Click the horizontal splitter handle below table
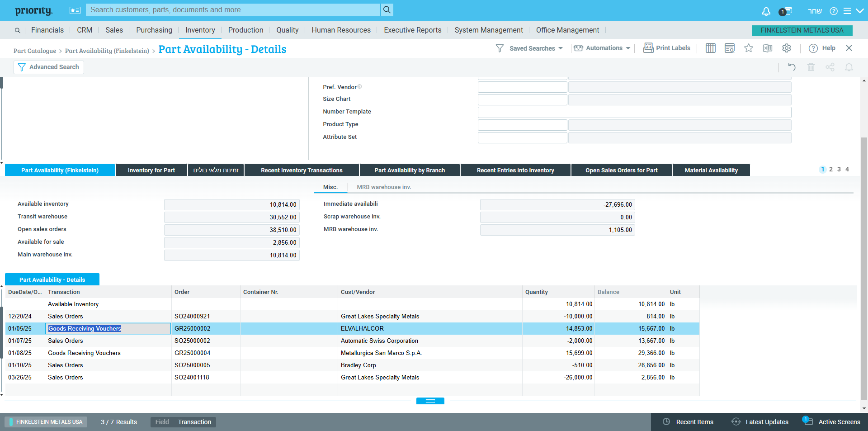 point(430,401)
